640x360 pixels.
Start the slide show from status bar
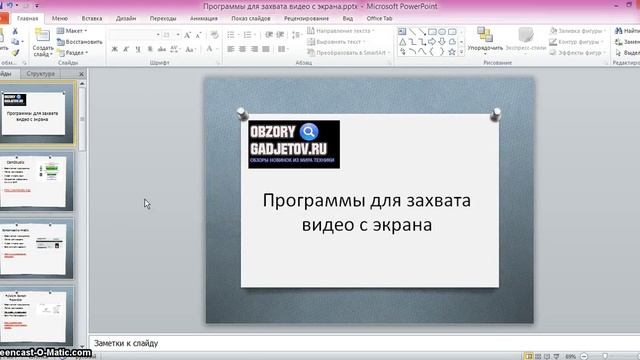(x=556, y=356)
